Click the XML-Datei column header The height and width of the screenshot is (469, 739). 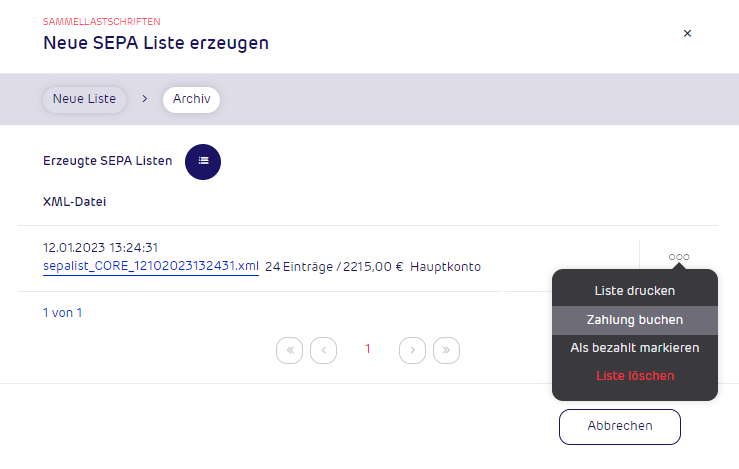point(74,202)
